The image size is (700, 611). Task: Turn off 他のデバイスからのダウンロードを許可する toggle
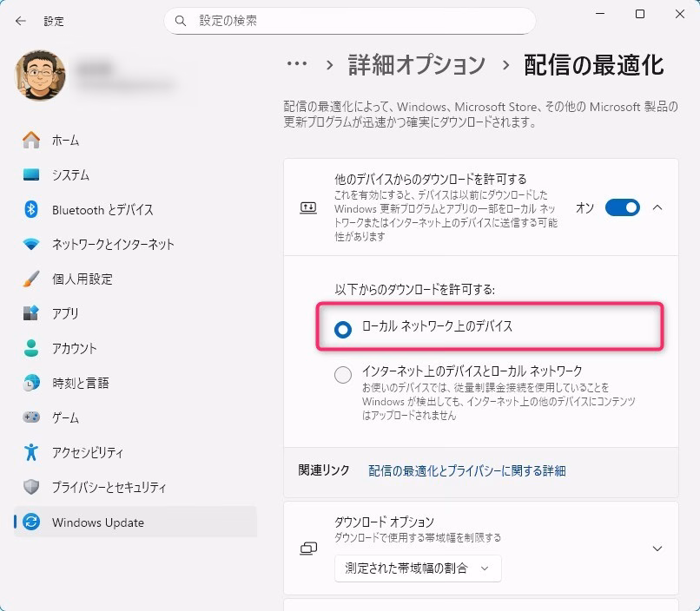(622, 207)
